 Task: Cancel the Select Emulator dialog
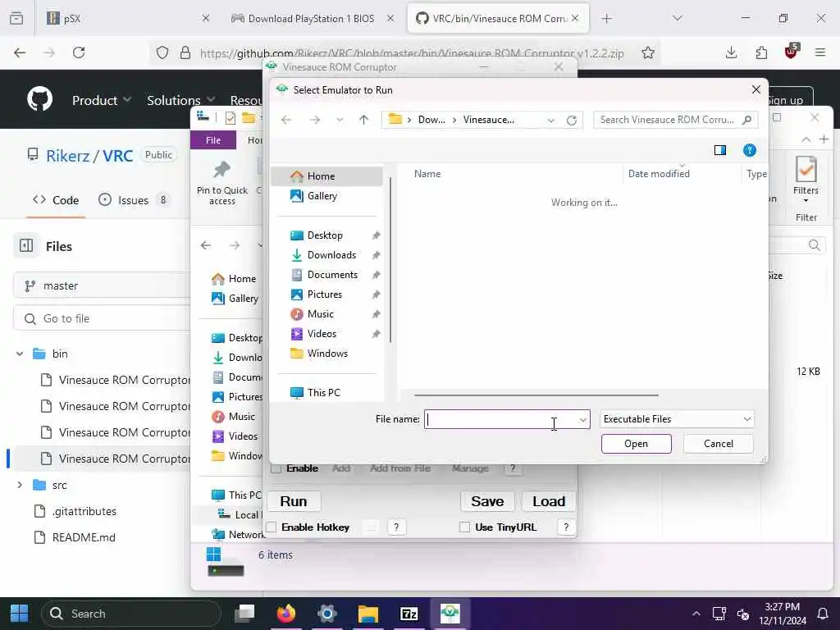point(719,444)
